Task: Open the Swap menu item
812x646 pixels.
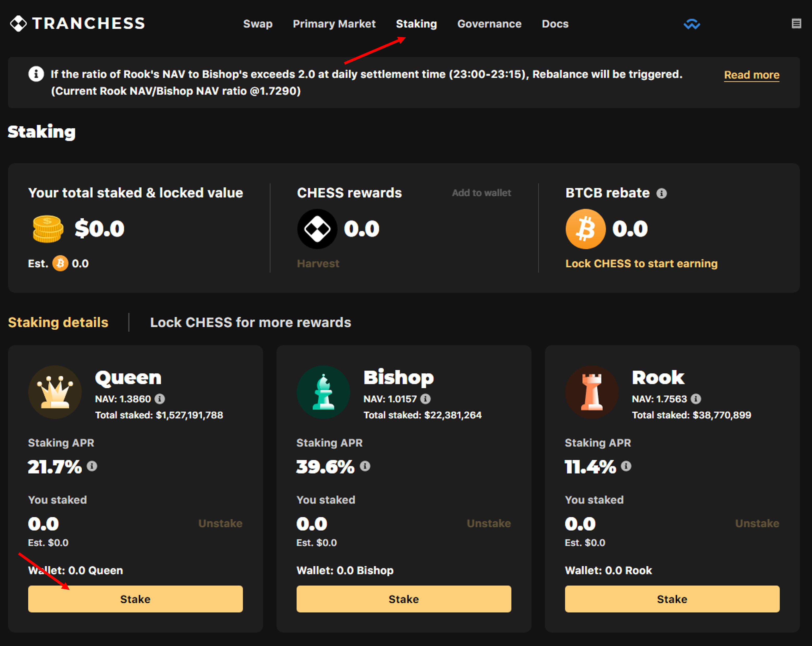Action: 258,24
